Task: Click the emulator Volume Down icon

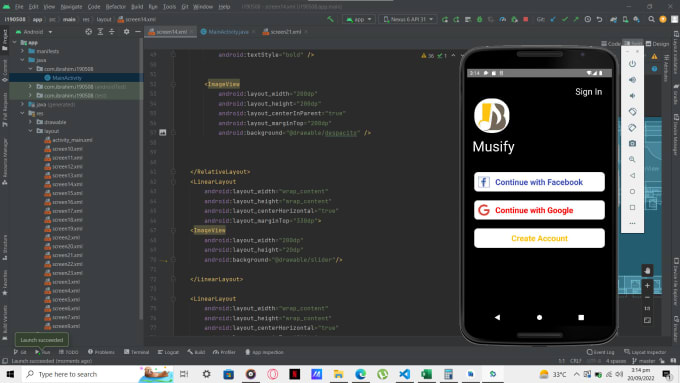Action: point(632,96)
